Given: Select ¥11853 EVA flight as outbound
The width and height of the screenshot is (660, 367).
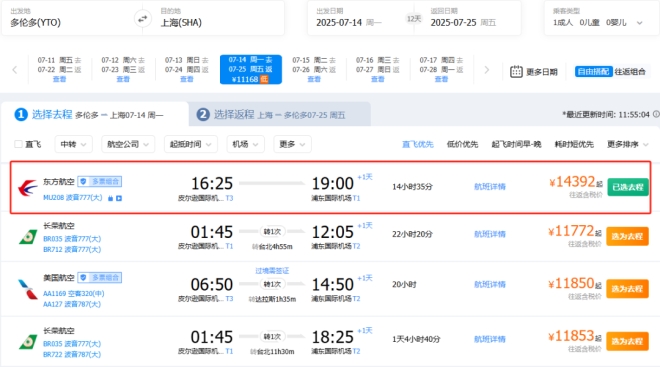Looking at the screenshot, I should pos(627,341).
